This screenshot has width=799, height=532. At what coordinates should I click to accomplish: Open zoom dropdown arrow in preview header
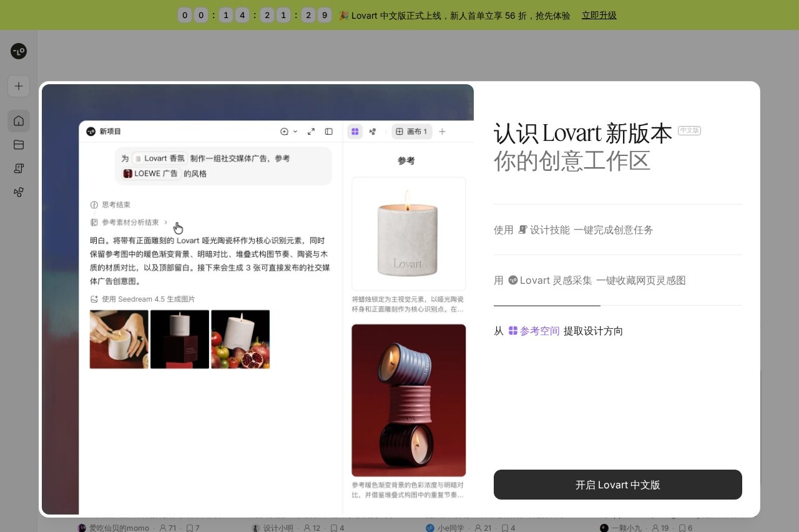pos(295,132)
